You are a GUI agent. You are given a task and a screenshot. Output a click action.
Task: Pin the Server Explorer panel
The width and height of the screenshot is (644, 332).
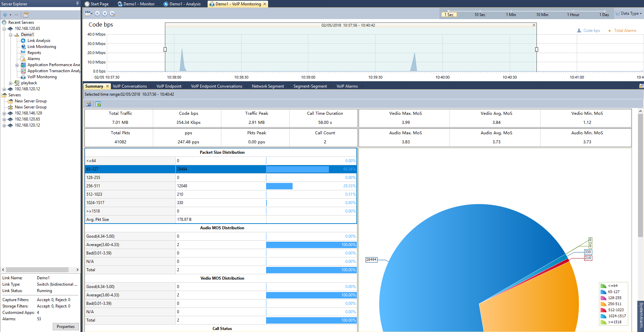click(77, 3)
